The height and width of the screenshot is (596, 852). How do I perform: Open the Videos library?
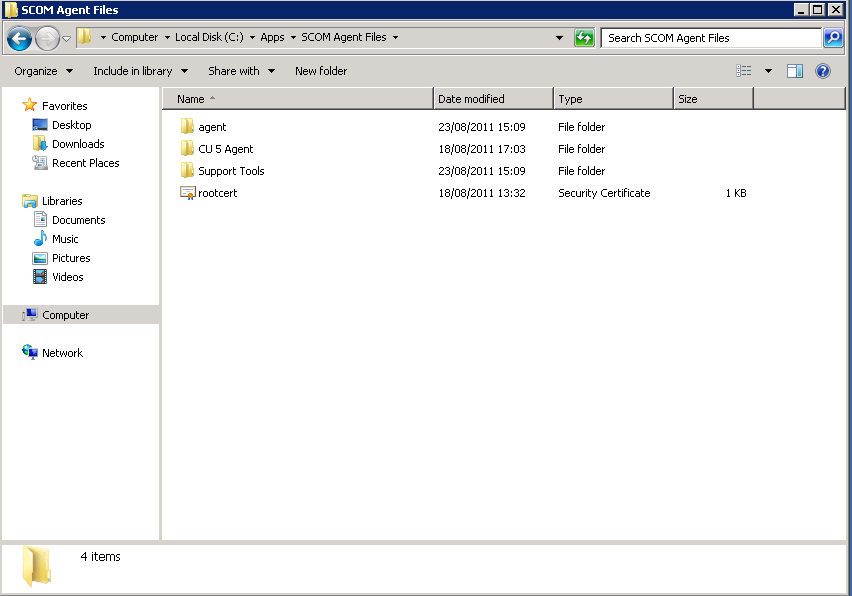click(67, 277)
